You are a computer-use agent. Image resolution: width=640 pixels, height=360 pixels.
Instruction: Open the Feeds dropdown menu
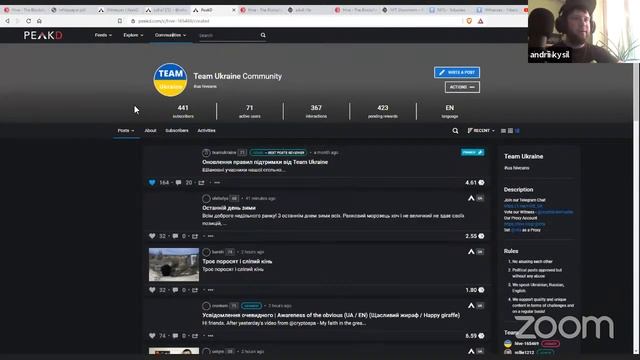103,35
